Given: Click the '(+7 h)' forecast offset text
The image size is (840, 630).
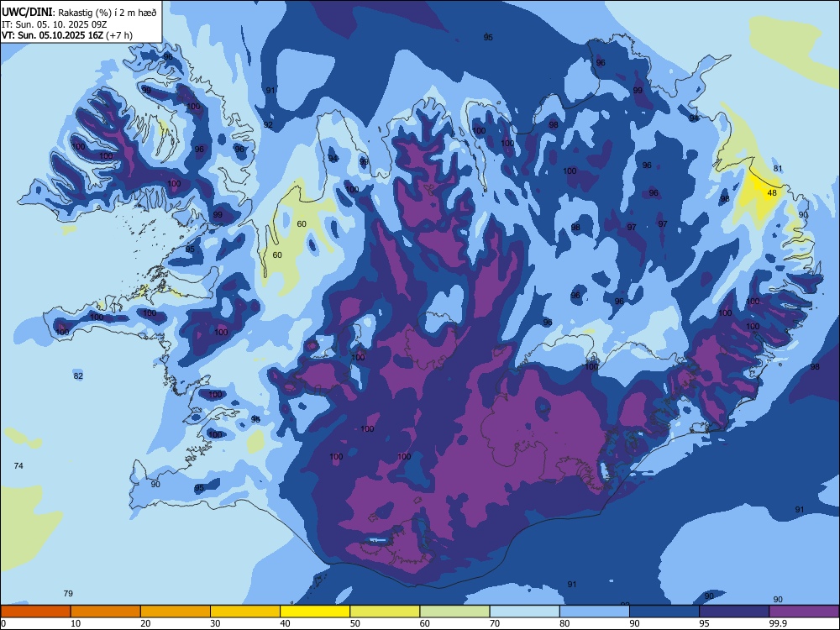Looking at the screenshot, I should point(119,35).
